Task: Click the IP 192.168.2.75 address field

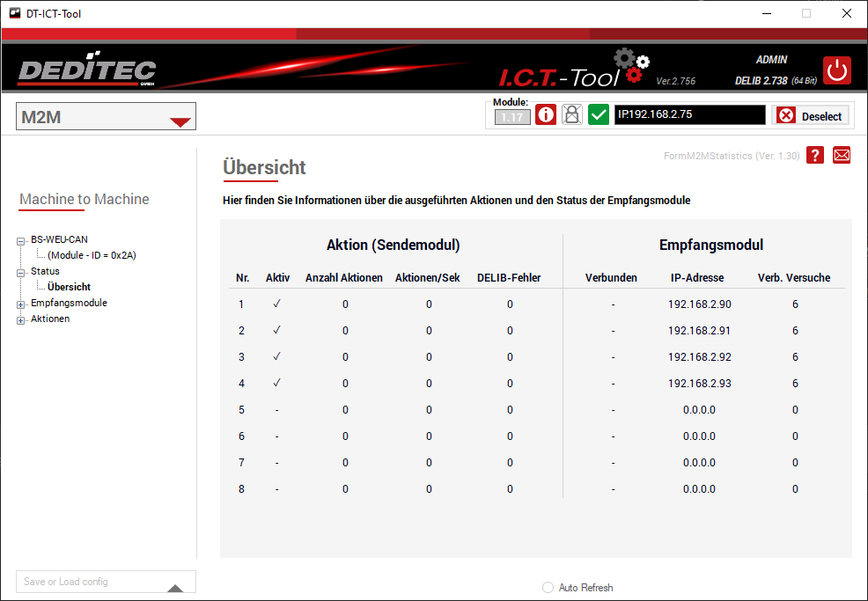Action: (x=689, y=115)
